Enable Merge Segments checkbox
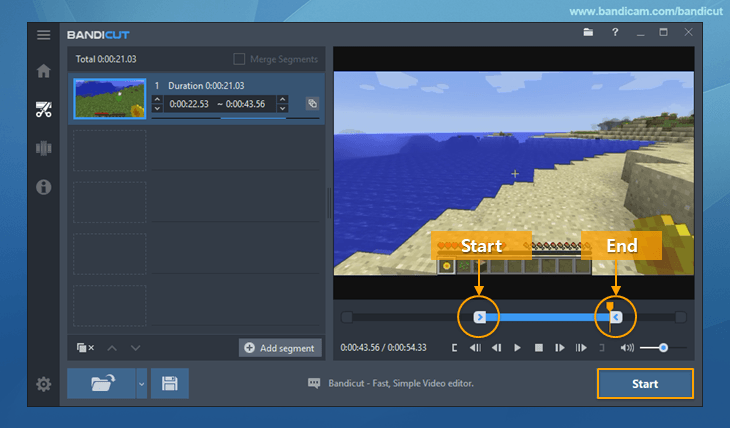 point(239,59)
